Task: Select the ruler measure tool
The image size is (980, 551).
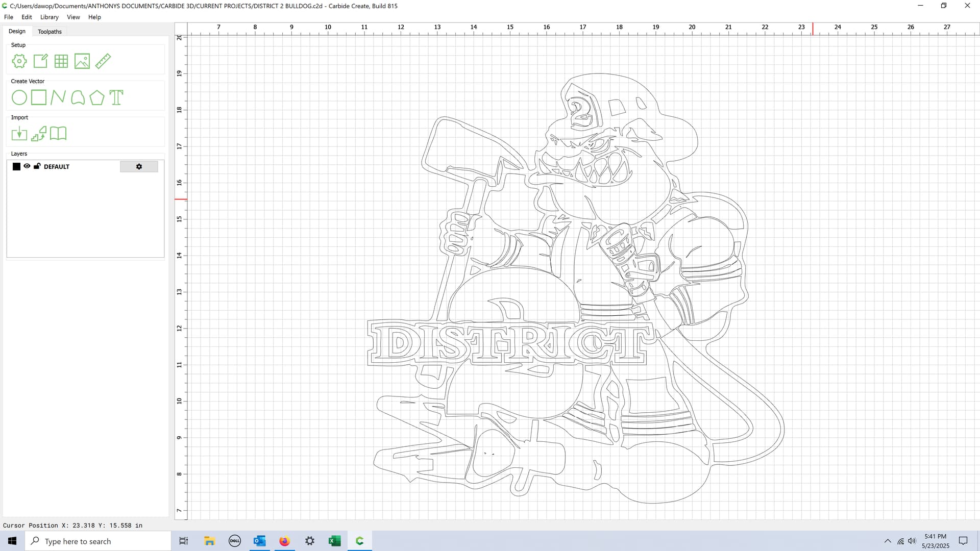Action: click(x=103, y=61)
